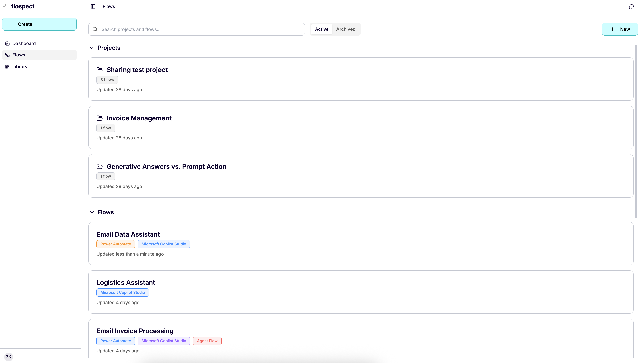Click the search magnifier icon

point(95,29)
